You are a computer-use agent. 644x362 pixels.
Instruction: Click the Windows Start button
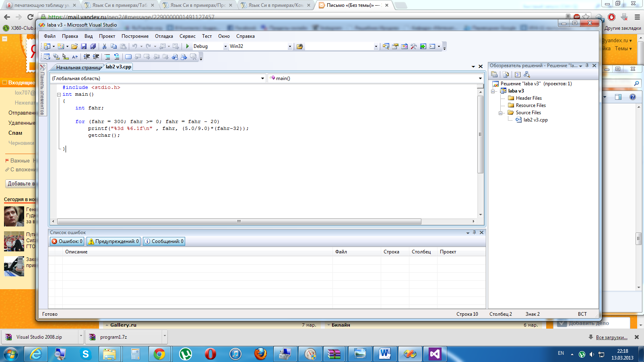[x=10, y=354]
